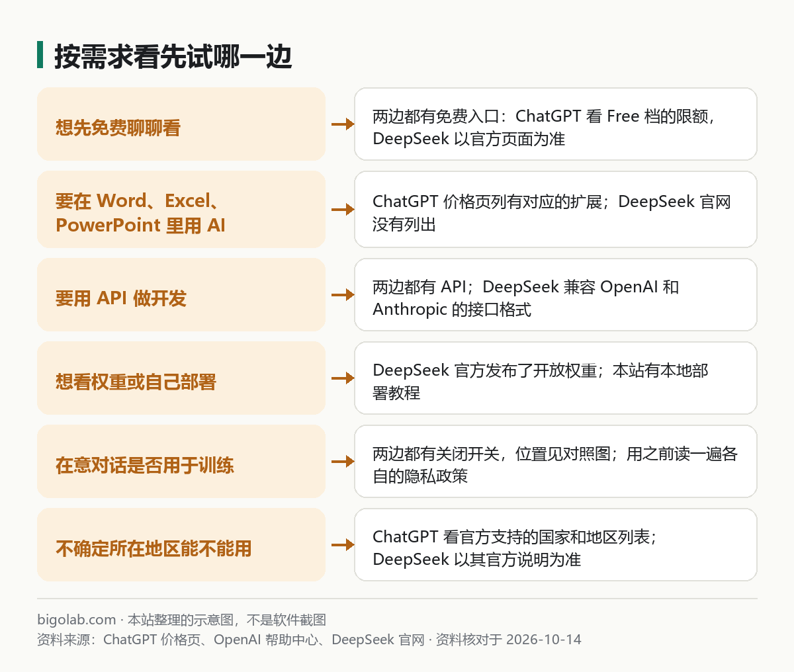Click the answer about DeepSeek 官方发布了开放权重

(x=556, y=378)
